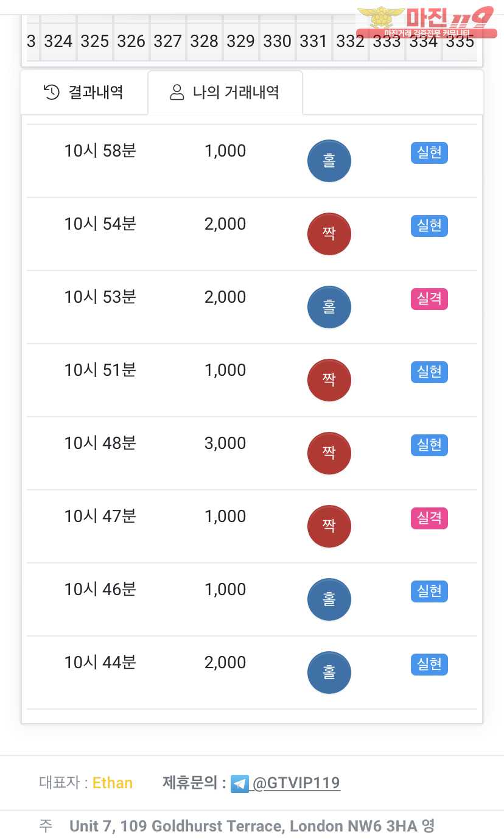Viewport: 504px width, 840px height.
Task: Click the pink 실격 badge for 10시 47분
Action: 429,518
